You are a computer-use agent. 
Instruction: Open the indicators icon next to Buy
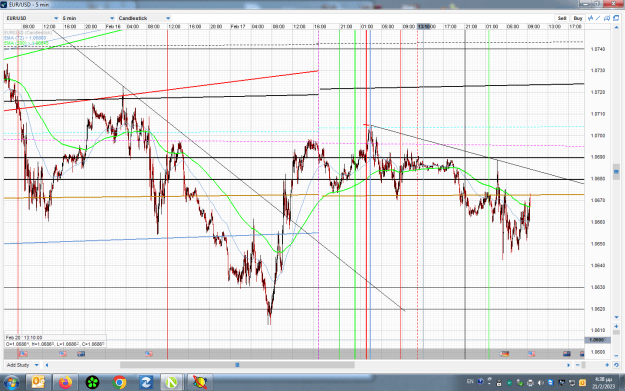[x=591, y=18]
